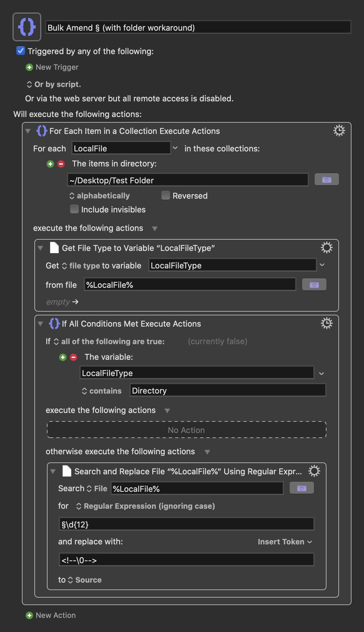The width and height of the screenshot is (364, 632).
Task: Open the contains condition operator popup
Action: click(102, 391)
